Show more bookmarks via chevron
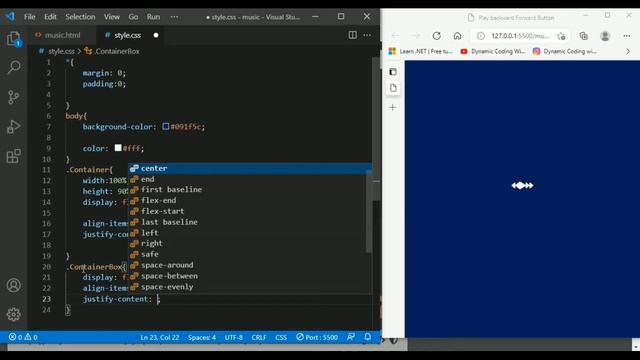 pos(628,51)
